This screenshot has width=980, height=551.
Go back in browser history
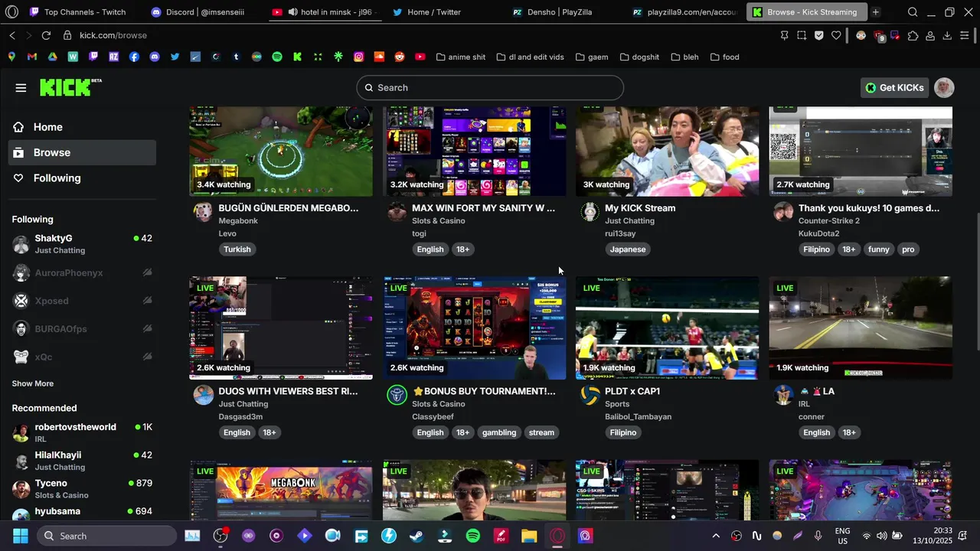(12, 35)
